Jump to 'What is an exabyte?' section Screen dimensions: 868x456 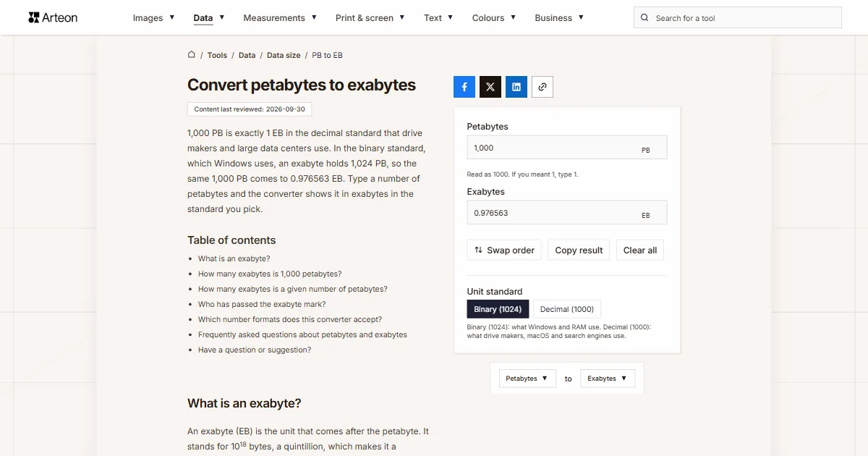[234, 258]
